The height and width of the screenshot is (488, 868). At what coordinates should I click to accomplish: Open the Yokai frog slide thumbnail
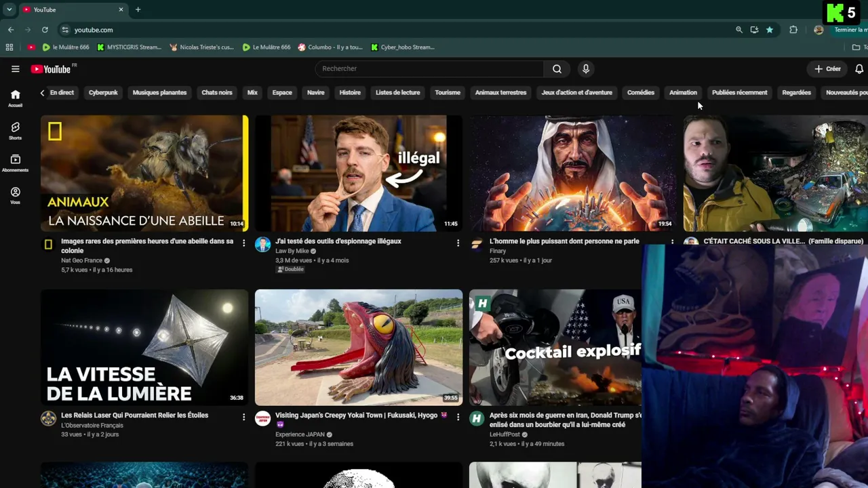pos(359,348)
